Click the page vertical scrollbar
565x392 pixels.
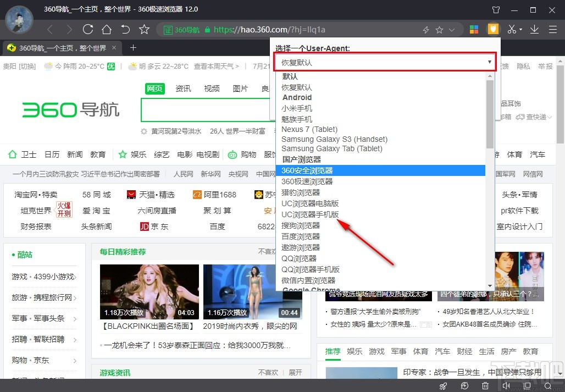pos(560,104)
